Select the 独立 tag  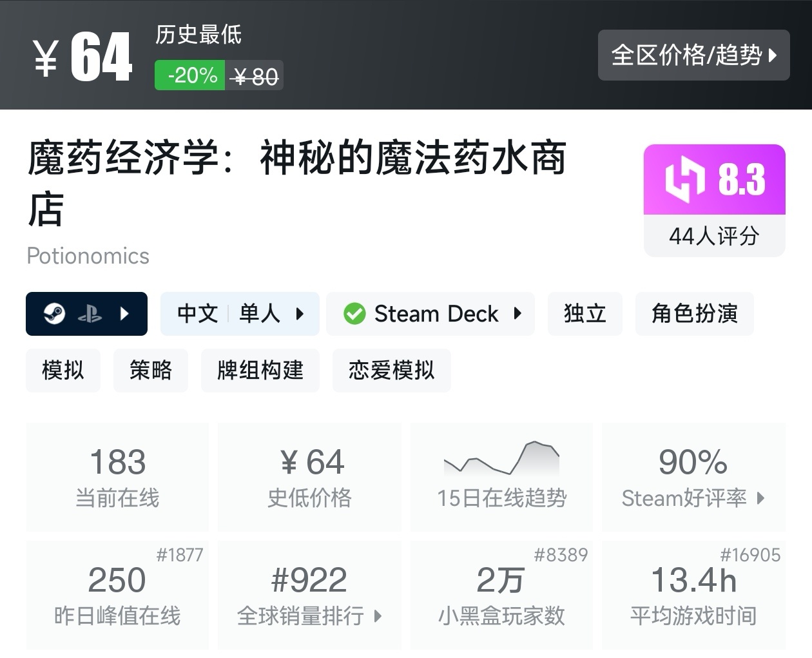click(585, 314)
